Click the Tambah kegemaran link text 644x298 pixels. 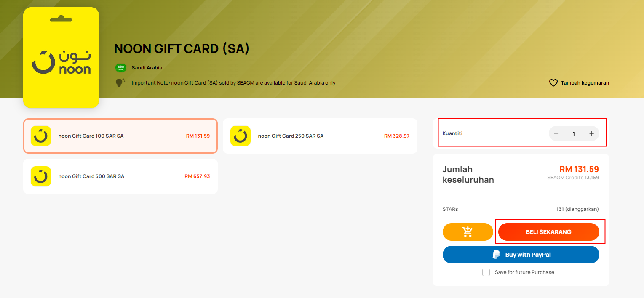[585, 83]
